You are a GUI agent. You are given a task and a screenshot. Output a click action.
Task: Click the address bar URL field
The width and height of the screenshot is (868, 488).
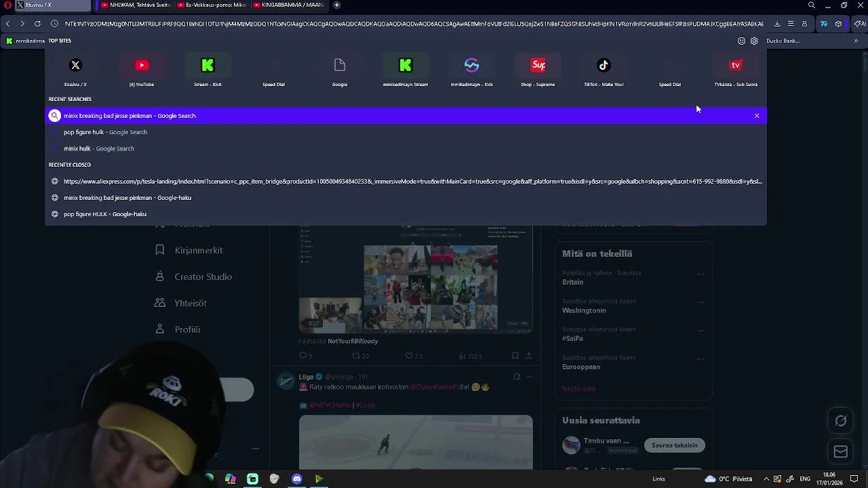(414, 24)
